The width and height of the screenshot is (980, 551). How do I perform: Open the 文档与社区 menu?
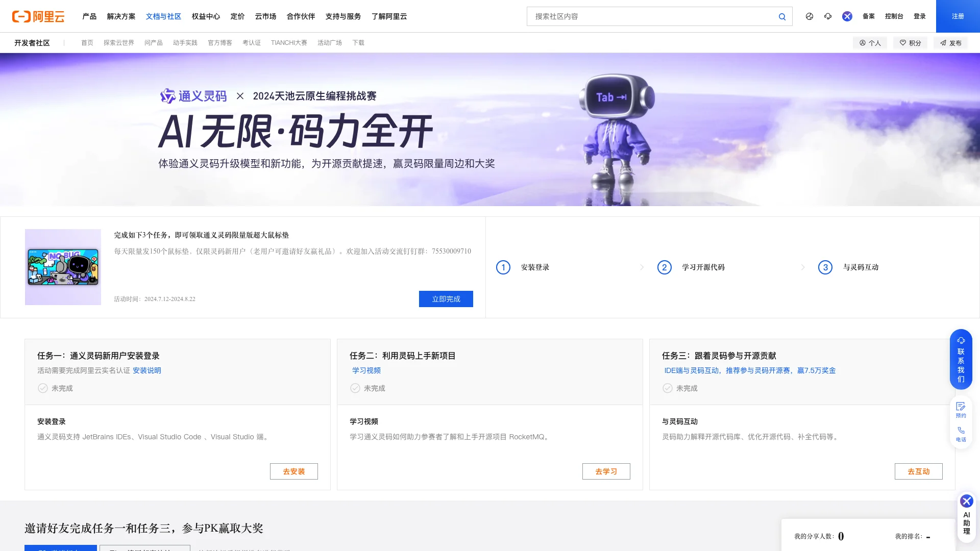click(163, 16)
